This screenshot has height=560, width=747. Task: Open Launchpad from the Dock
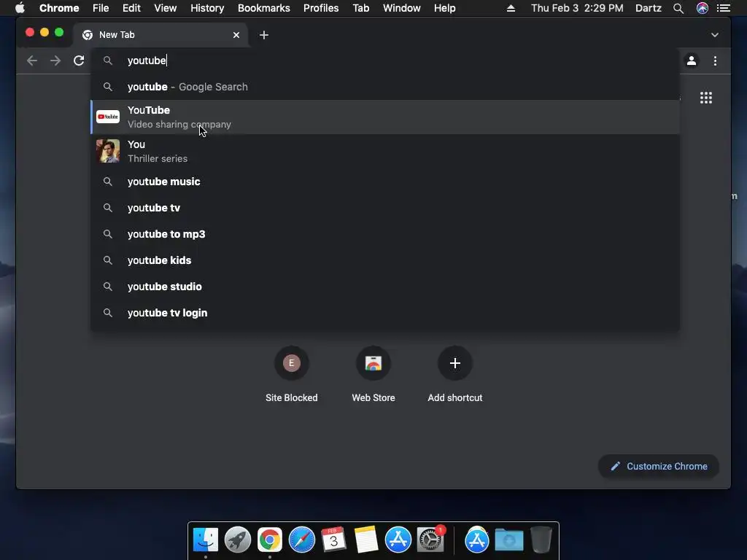pyautogui.click(x=237, y=540)
